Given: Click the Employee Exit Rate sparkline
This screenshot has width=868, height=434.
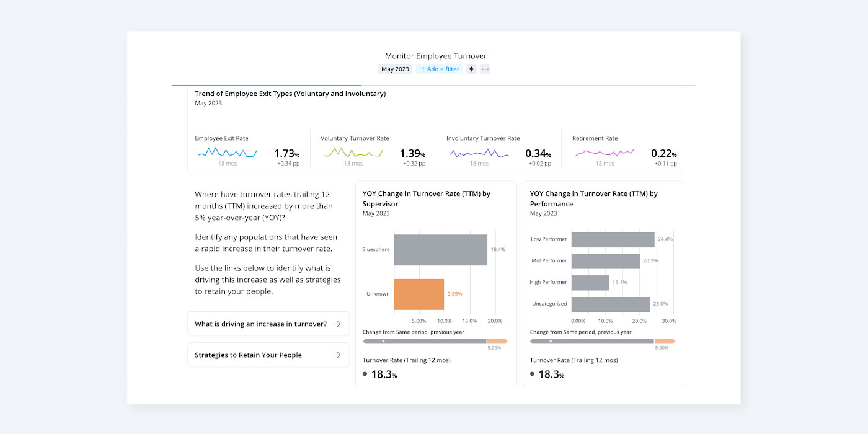Looking at the screenshot, I should pos(228,152).
